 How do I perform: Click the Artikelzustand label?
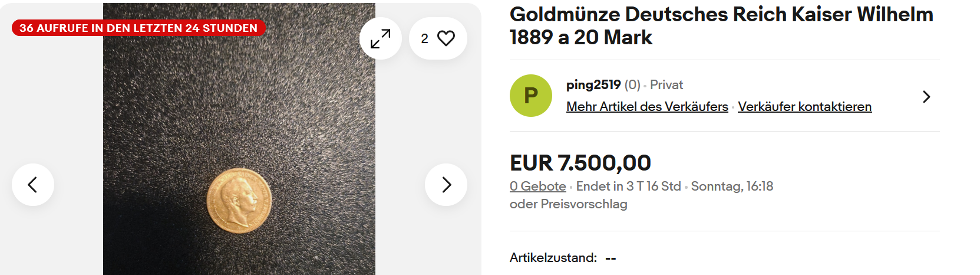[553, 258]
